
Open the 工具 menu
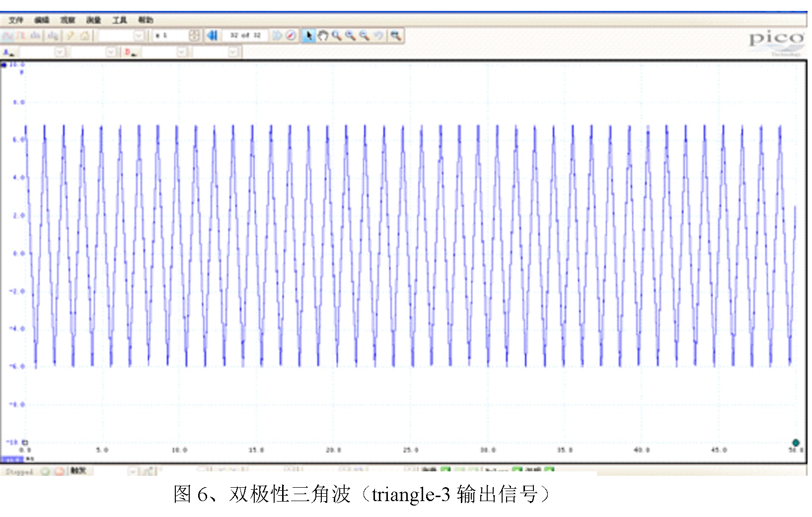click(x=120, y=20)
